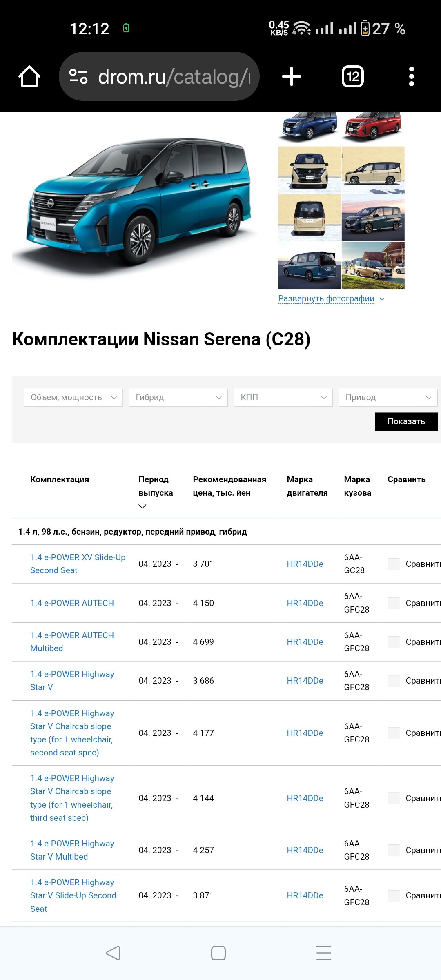Viewport: 441px width, 980px height.
Task: Click the Показать button
Action: [406, 421]
